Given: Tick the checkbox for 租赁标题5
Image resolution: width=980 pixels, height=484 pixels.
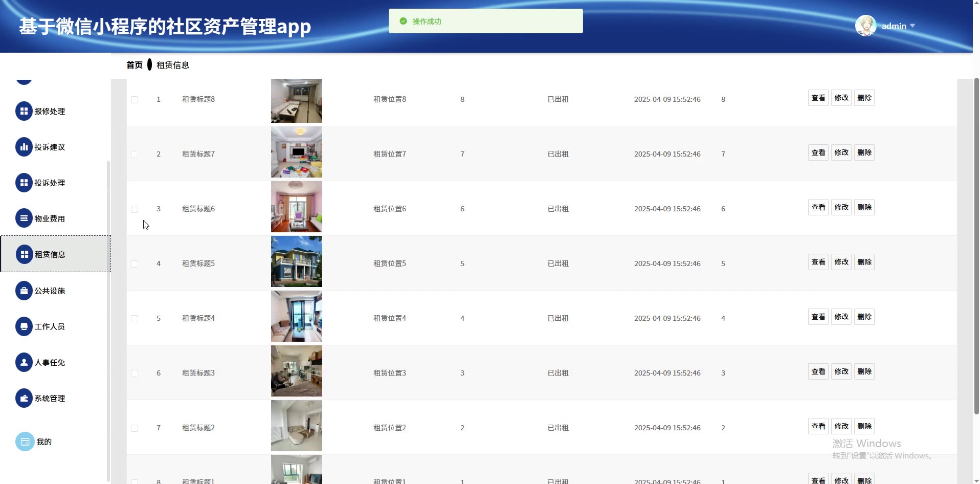Looking at the screenshot, I should pos(135,264).
